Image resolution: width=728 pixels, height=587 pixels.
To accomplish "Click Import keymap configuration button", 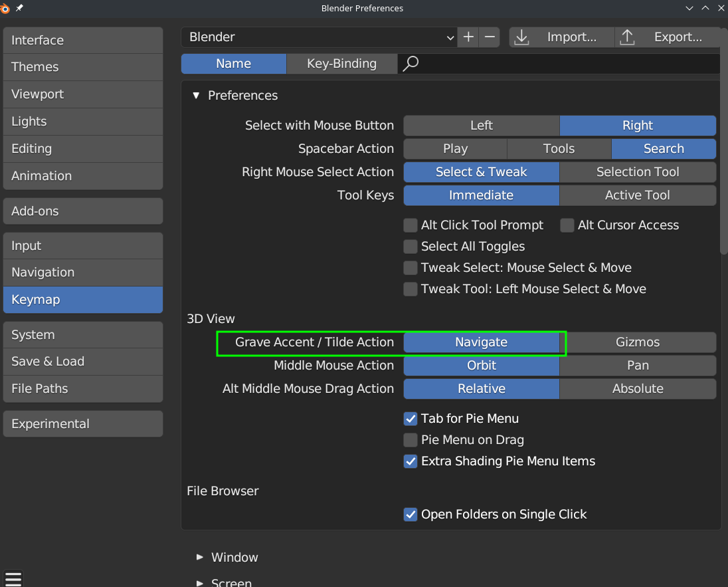I will click(562, 37).
